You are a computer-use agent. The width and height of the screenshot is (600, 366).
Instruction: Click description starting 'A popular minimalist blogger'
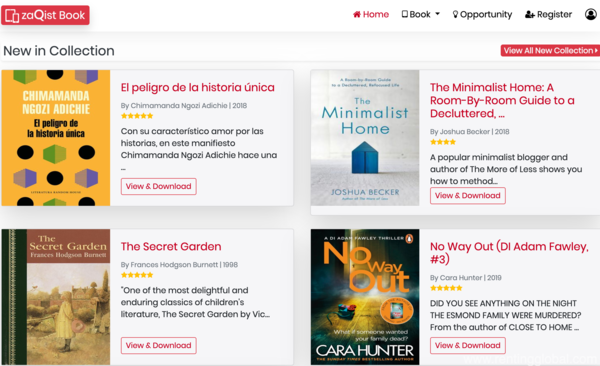coord(506,169)
